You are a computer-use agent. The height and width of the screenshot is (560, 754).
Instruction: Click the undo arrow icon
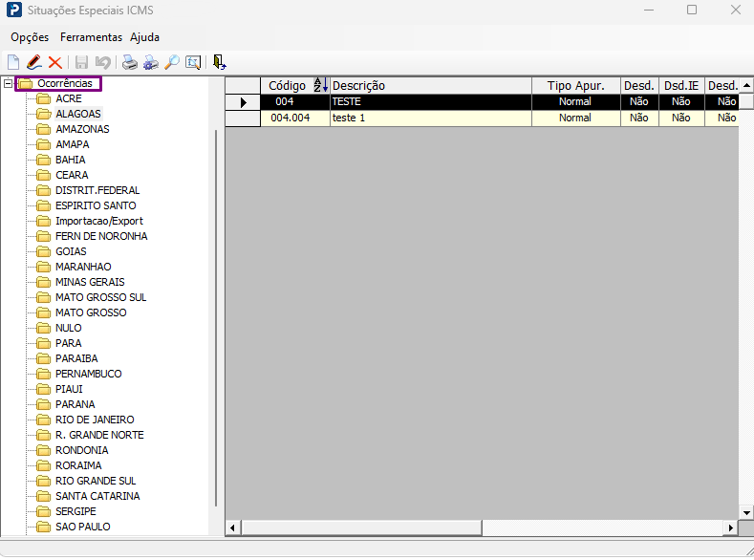[103, 62]
